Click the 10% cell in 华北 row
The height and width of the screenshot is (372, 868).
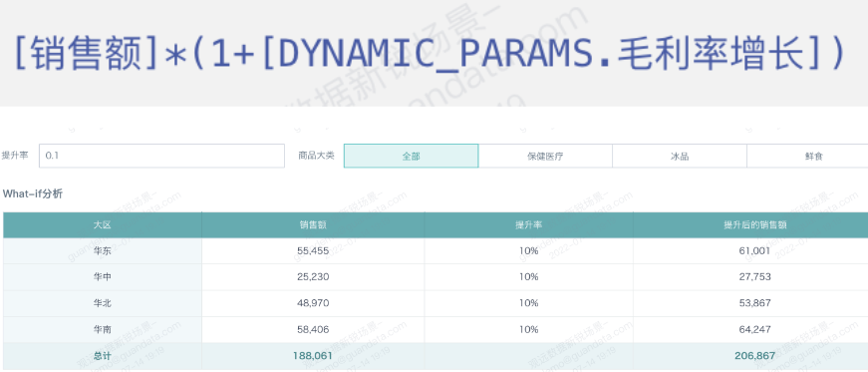point(528,303)
